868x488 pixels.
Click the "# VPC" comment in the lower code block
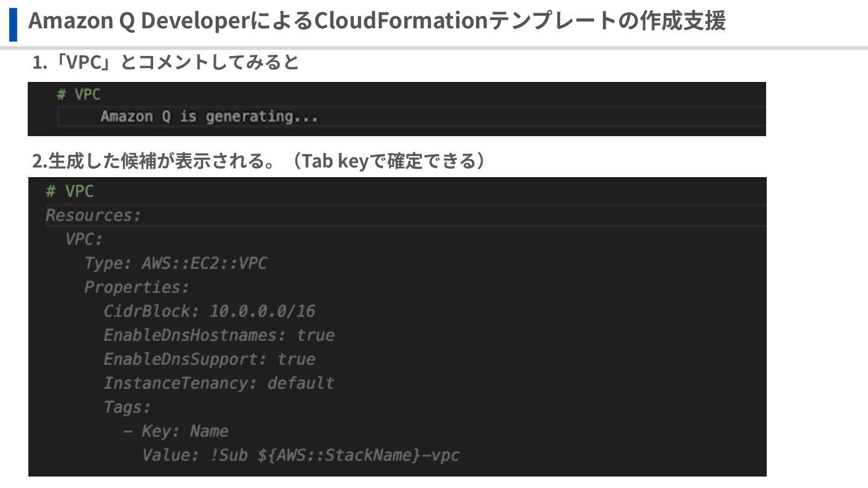pos(70,192)
